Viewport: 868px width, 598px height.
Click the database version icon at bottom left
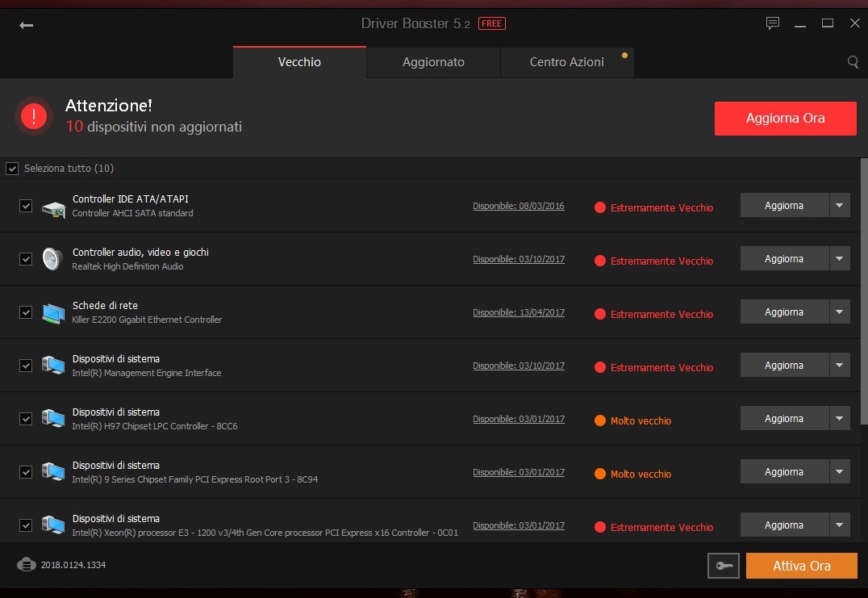point(26,564)
